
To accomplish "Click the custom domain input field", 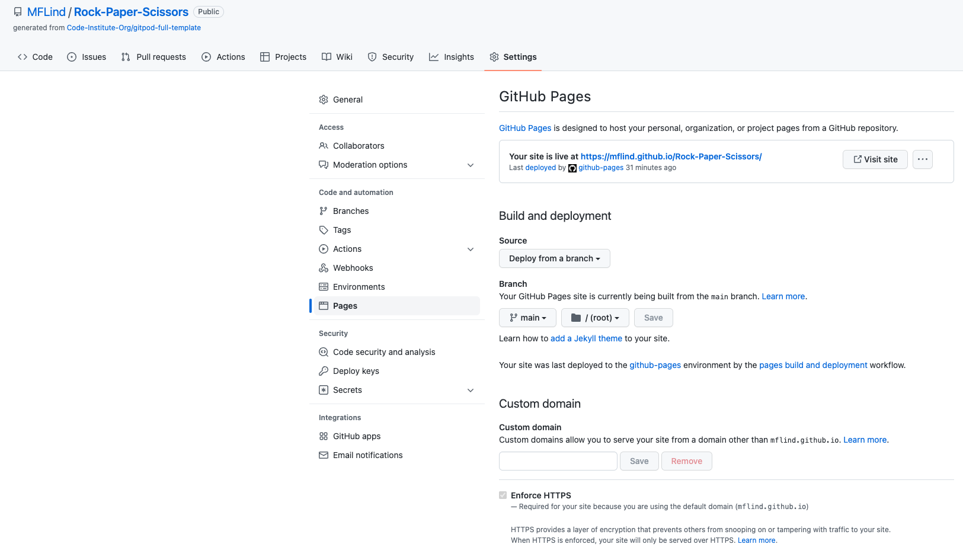I will (x=558, y=461).
